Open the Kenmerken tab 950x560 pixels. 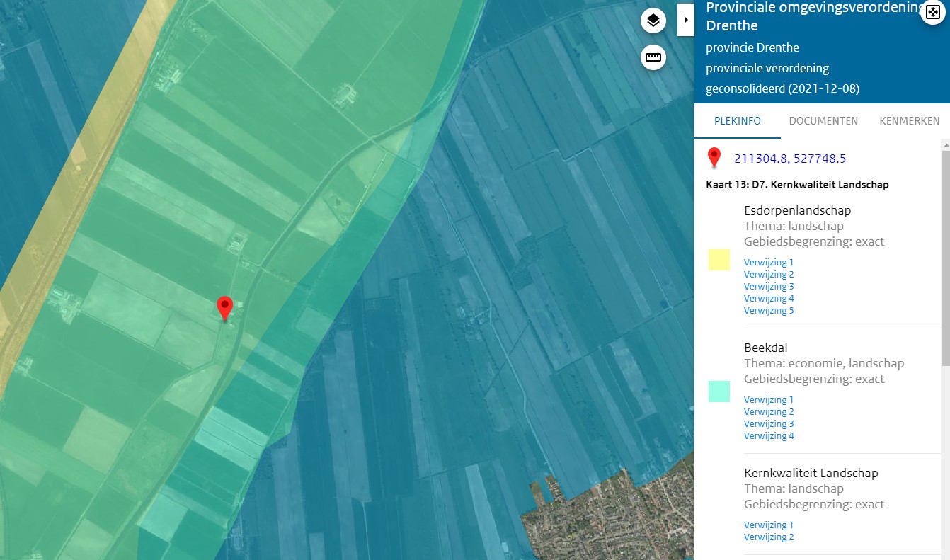[x=909, y=121]
